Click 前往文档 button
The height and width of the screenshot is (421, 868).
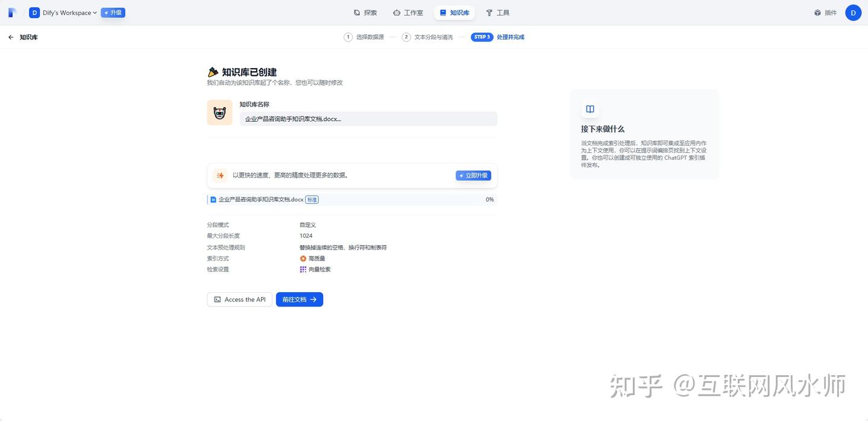pyautogui.click(x=300, y=299)
